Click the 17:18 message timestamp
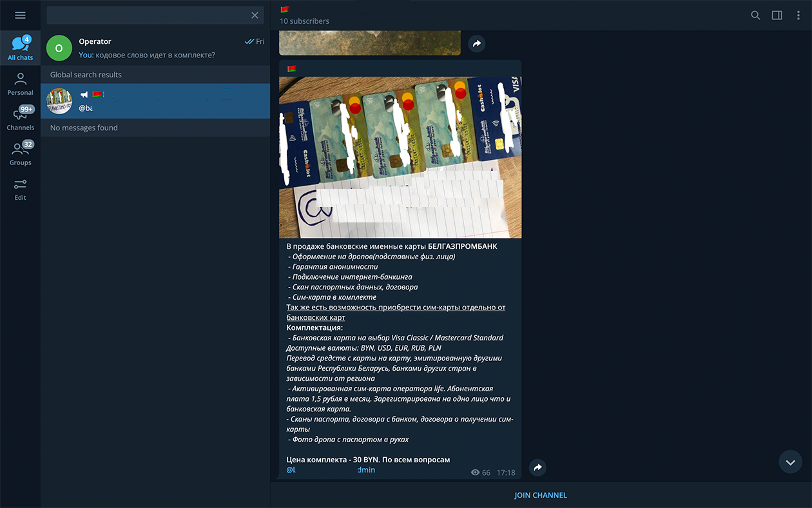 (x=507, y=473)
